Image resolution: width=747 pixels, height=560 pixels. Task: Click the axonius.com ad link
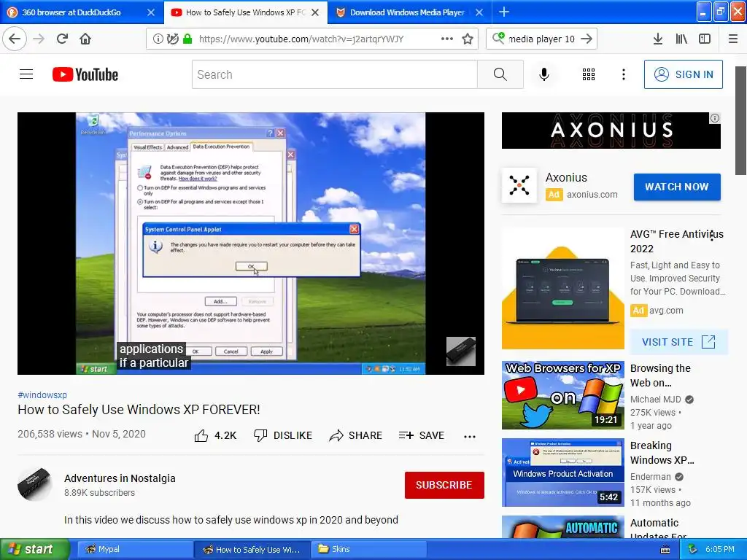pyautogui.click(x=592, y=194)
